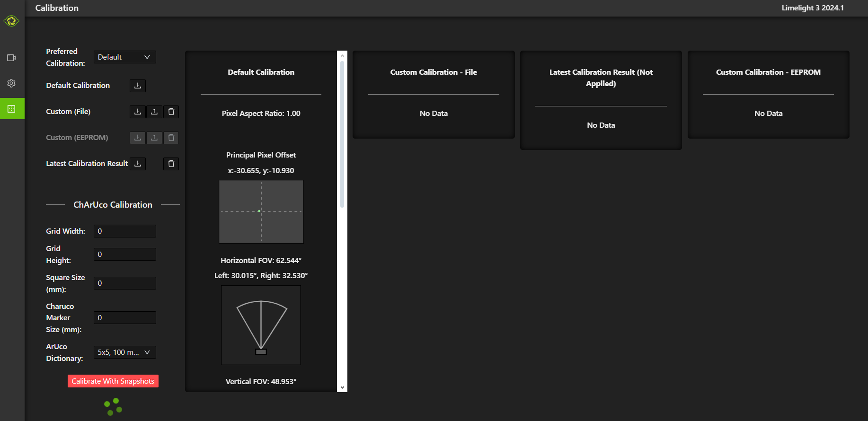
Task: Delete the Custom (EEPROM) calibration
Action: [171, 138]
